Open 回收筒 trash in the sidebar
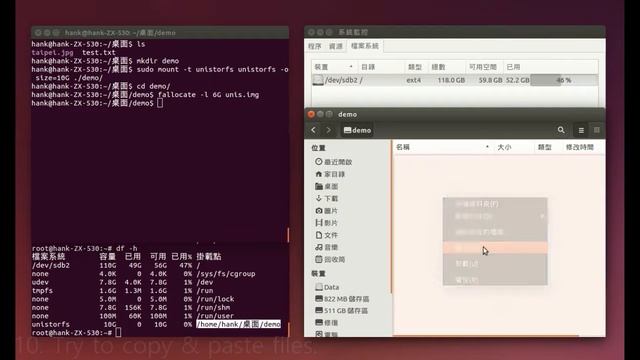This screenshot has width=640, height=360. (330, 260)
